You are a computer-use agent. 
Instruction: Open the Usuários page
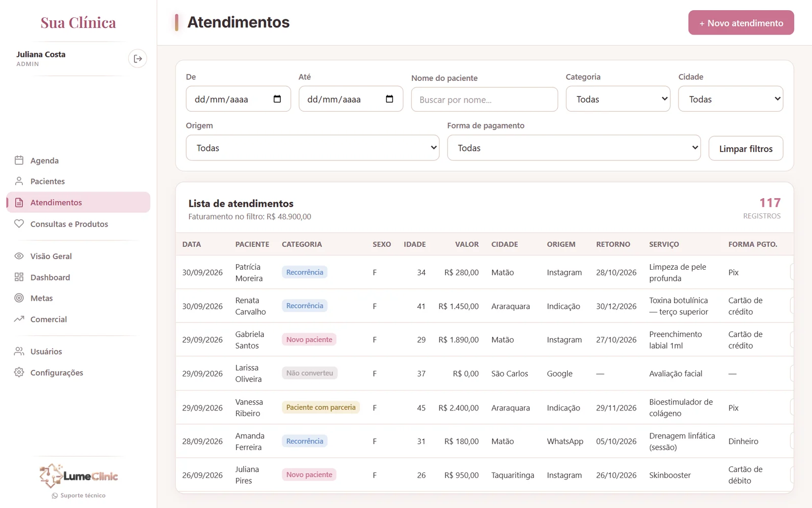(78, 352)
